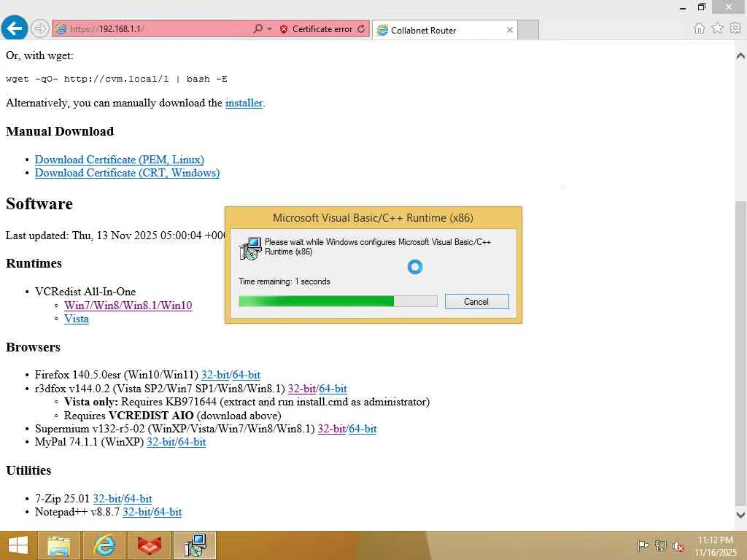Viewport: 747px width, 560px height.
Task: Open a new blank tab
Action: coord(528,30)
